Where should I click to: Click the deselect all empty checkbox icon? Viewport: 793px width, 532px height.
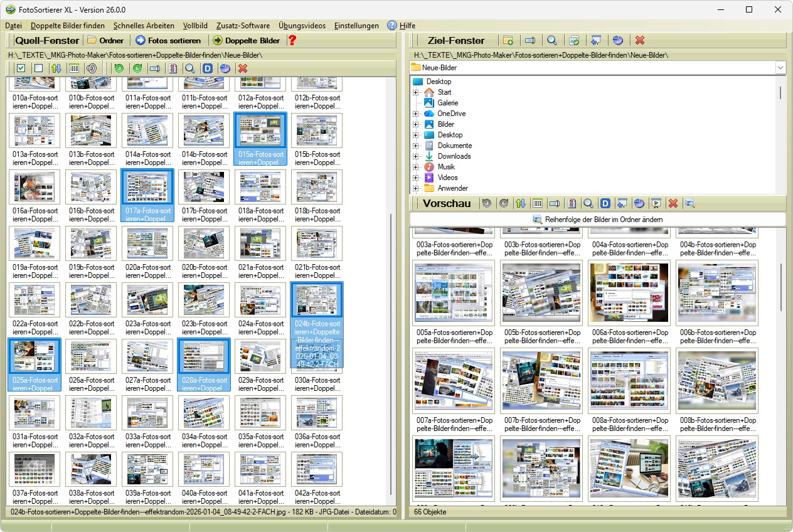click(38, 68)
